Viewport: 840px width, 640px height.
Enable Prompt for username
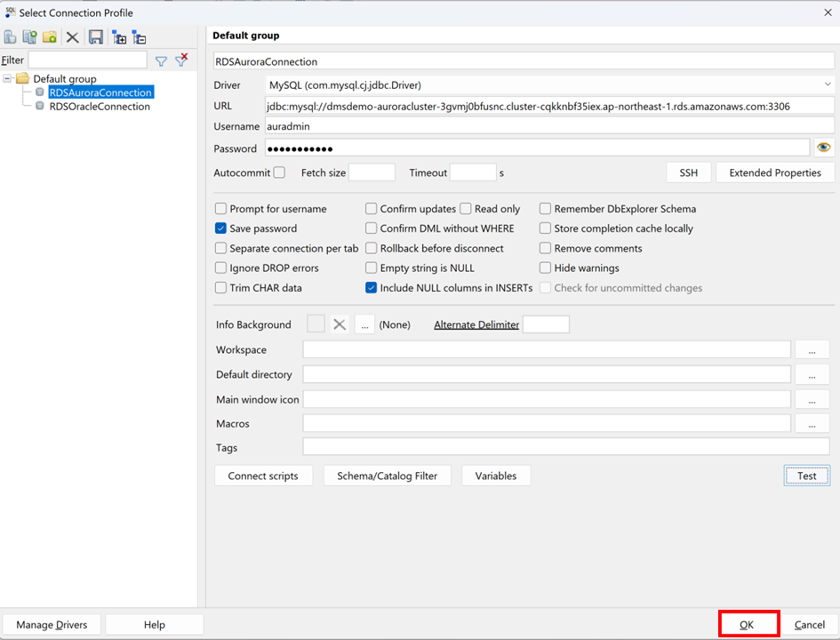220,208
